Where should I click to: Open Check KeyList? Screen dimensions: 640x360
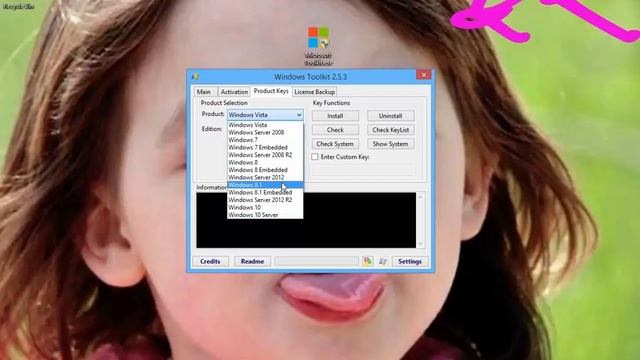coord(391,130)
